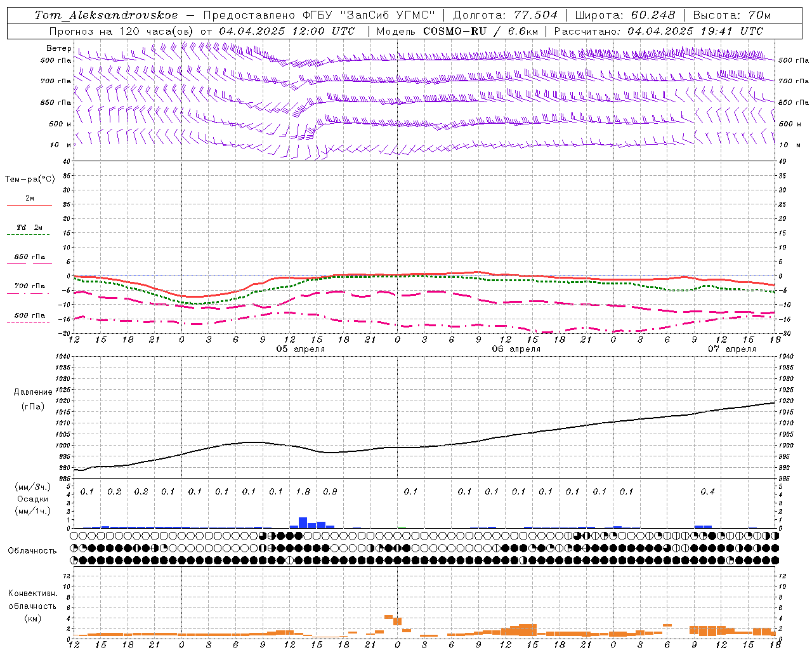The width and height of the screenshot is (812, 650).
Task: Click the Td 2м dew point legend
Action: tap(29, 227)
